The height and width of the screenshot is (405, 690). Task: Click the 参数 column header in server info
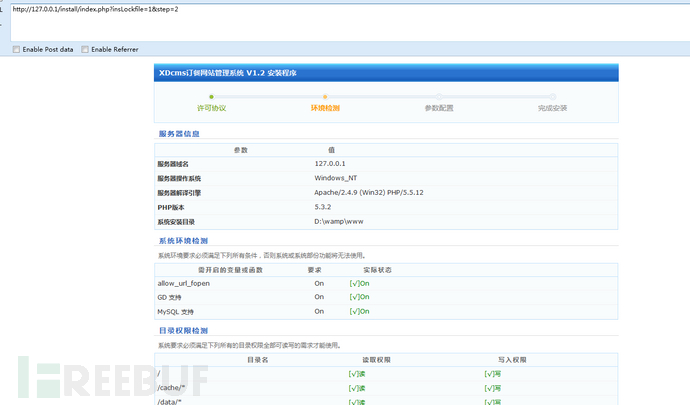(x=241, y=150)
